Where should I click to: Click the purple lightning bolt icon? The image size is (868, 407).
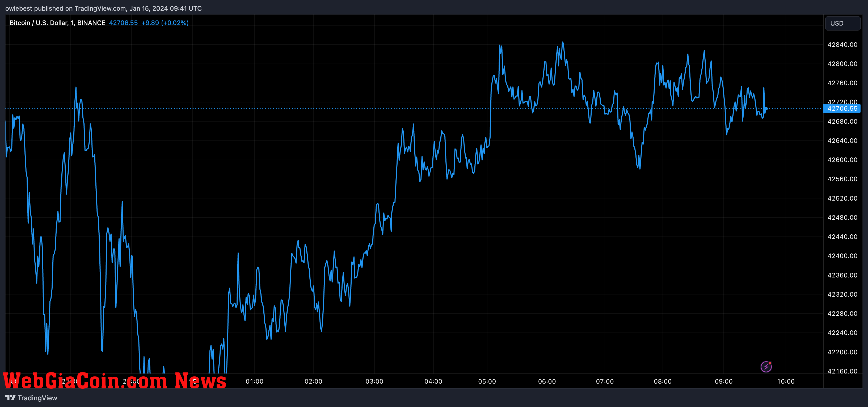766,367
